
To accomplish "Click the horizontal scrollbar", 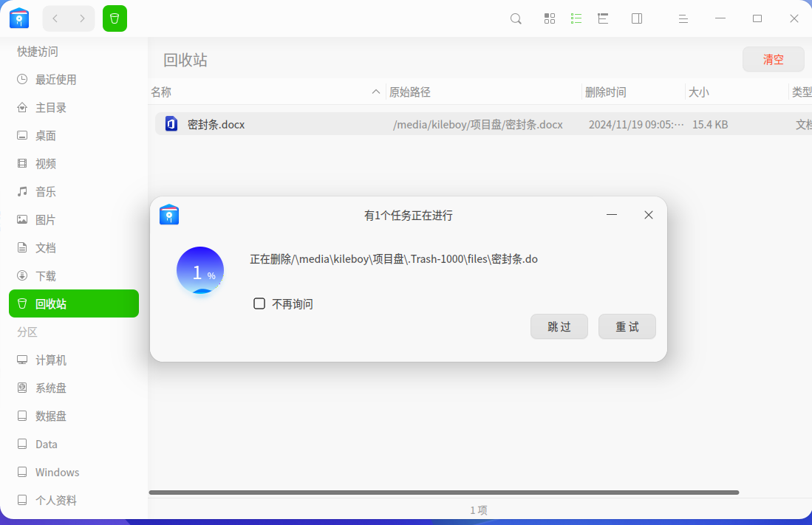I will pos(444,493).
